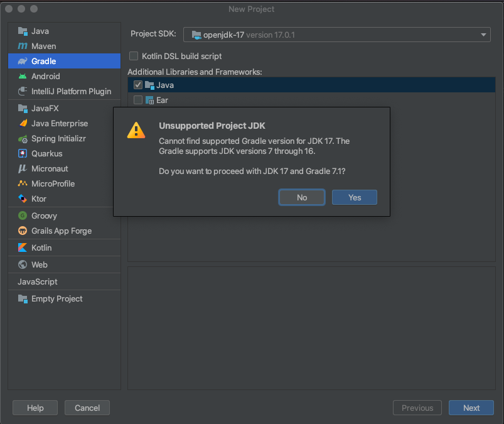The width and height of the screenshot is (504, 424).
Task: Click the Kotlin logo icon
Action: coord(23,247)
